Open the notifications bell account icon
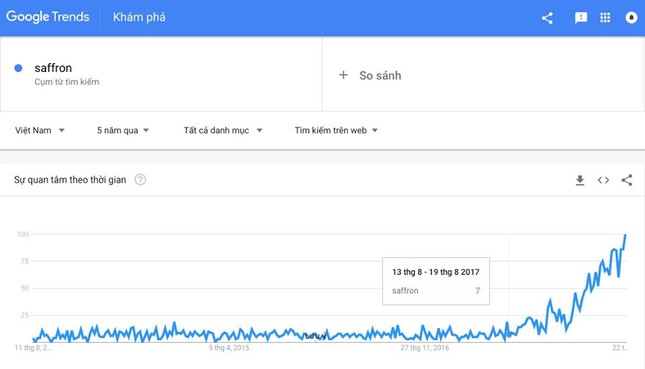The image size is (645, 369). (x=631, y=18)
